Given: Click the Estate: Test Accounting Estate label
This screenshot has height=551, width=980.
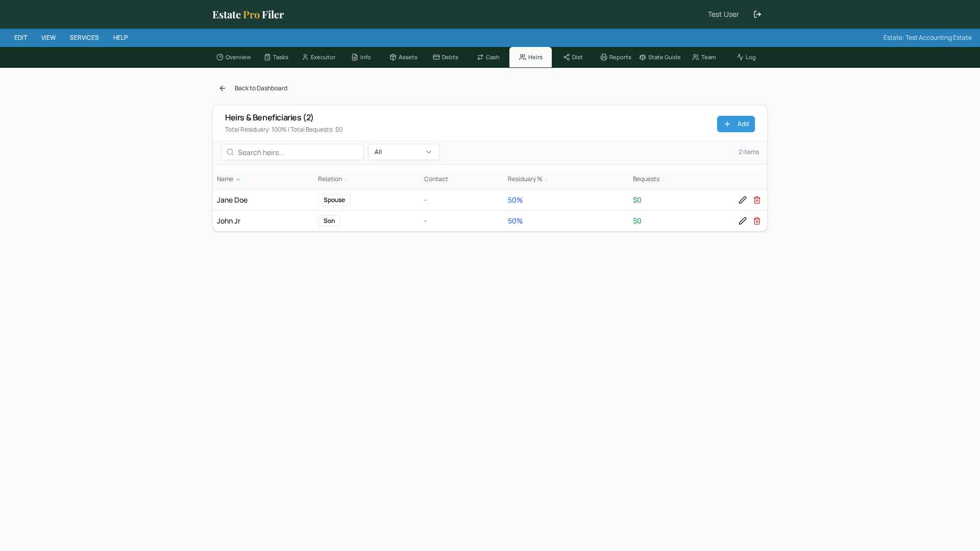Looking at the screenshot, I should click(927, 38).
